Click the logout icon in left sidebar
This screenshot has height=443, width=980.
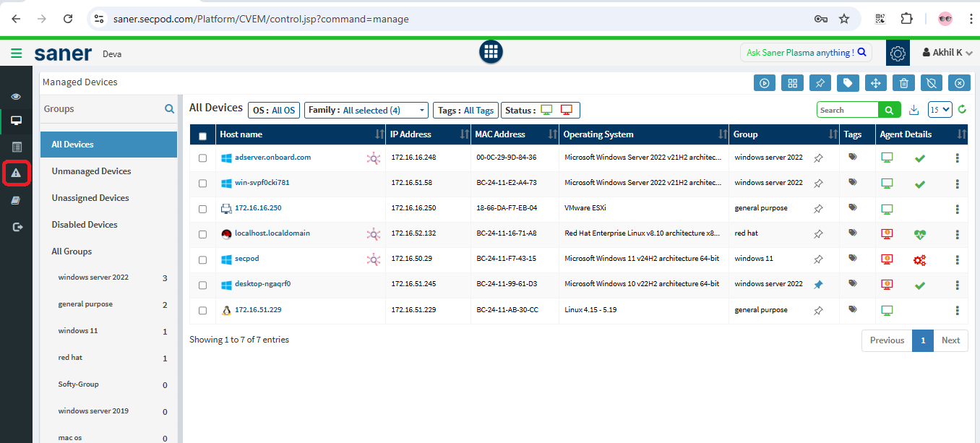point(16,227)
